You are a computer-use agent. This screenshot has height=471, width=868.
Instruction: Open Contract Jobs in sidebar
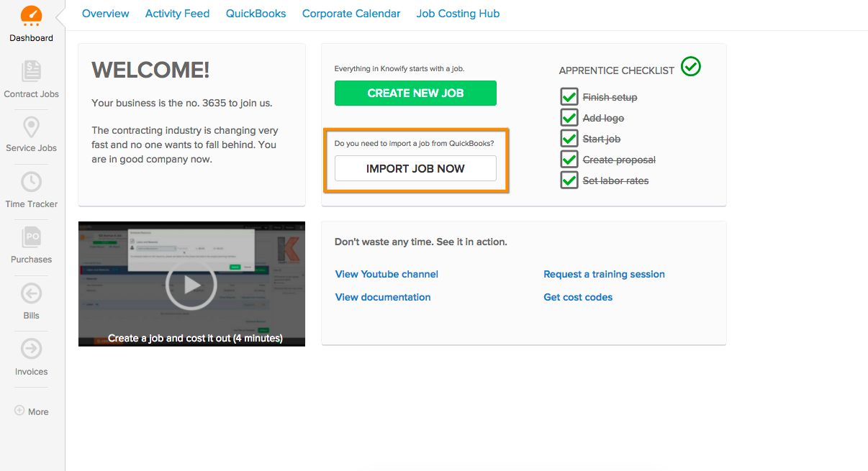click(31, 79)
